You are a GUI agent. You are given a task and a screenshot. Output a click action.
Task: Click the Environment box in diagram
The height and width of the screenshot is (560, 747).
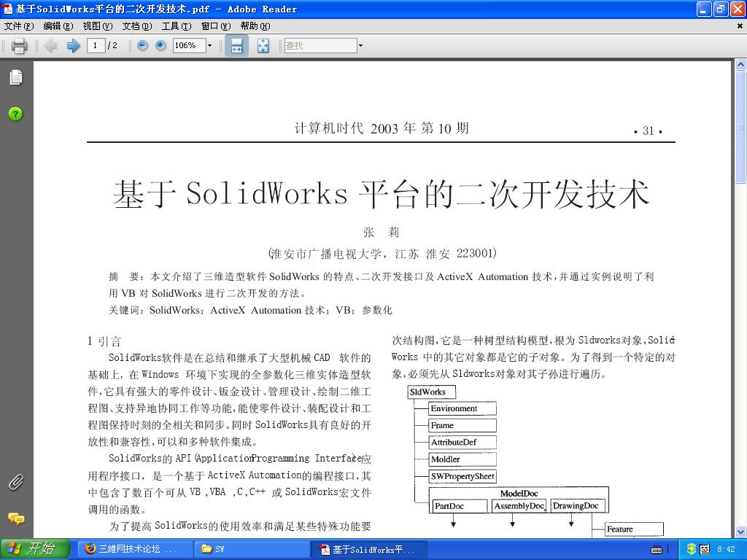click(x=462, y=408)
